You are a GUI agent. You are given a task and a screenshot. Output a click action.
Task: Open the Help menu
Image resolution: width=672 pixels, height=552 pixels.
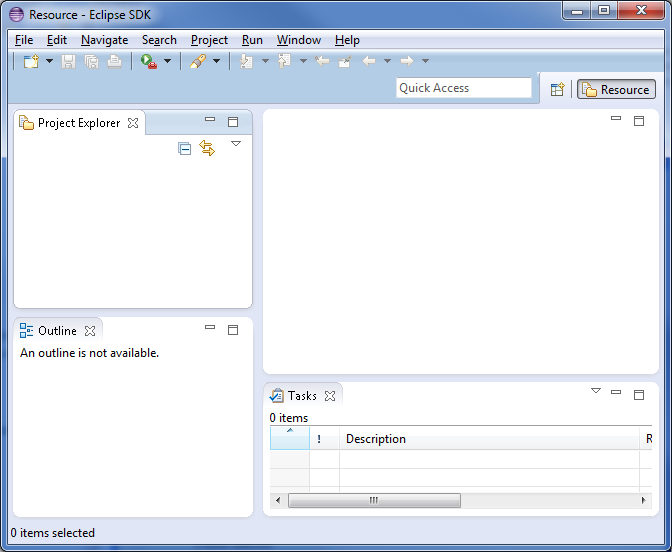coord(347,40)
